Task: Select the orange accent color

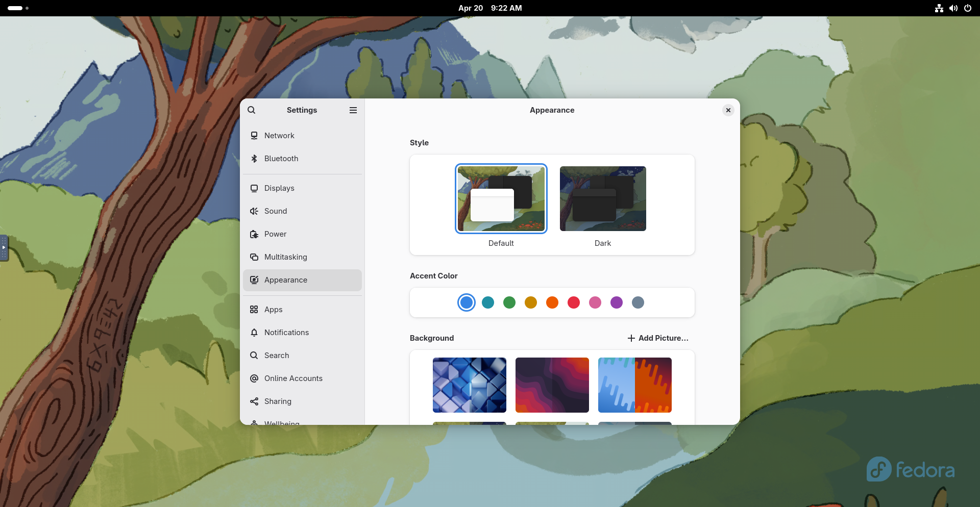Action: point(552,302)
